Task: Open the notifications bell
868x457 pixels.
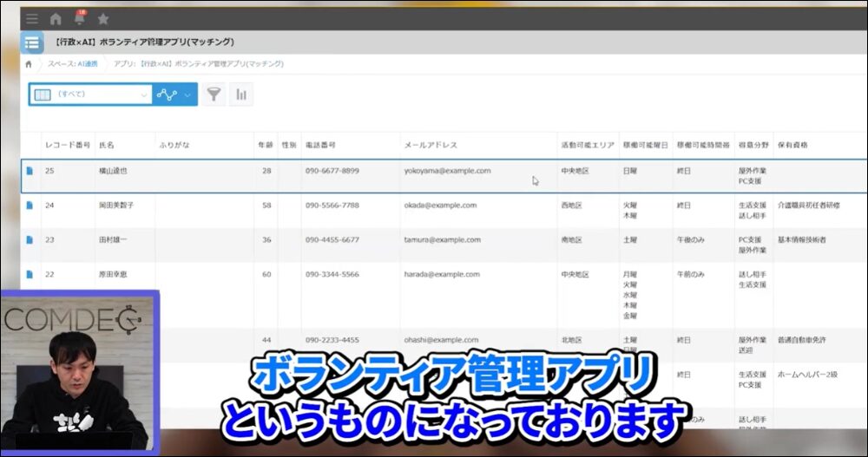Action: (80, 18)
